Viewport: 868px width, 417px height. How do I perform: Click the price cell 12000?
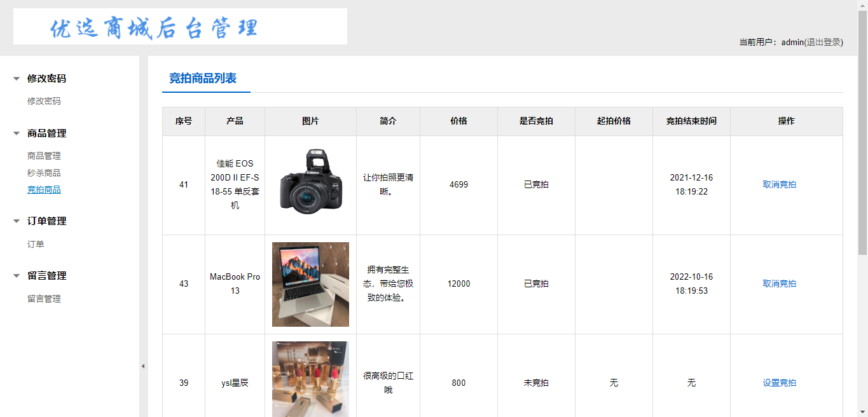(458, 284)
